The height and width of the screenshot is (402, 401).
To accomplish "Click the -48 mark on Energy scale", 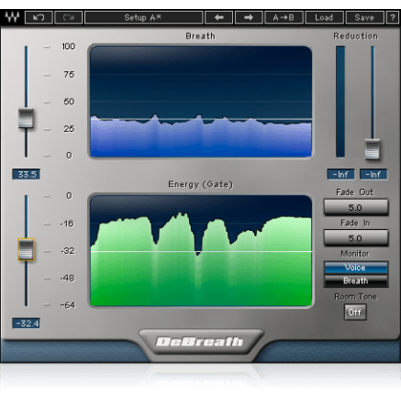I will coord(67,278).
